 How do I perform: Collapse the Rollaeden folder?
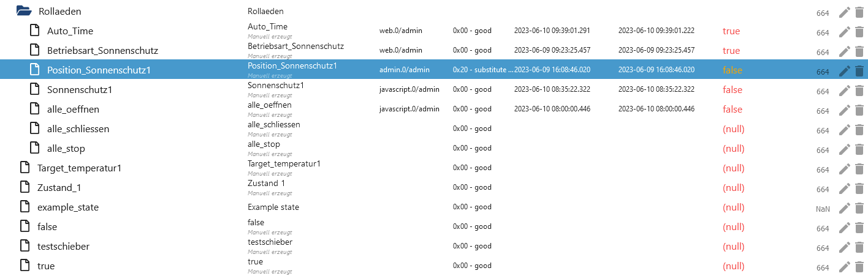[23, 11]
